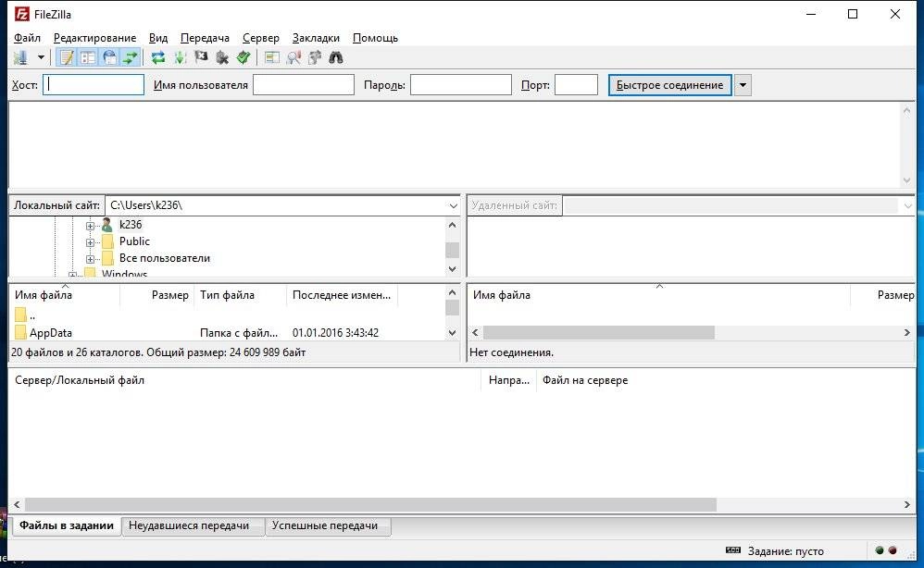Expand Все пользователи folder node
The image size is (924, 568).
90,259
